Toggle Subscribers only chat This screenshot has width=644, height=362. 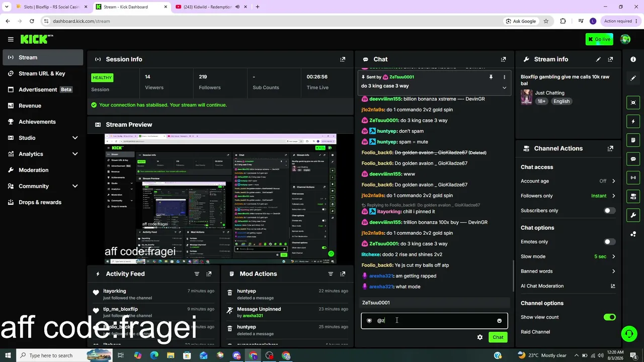(x=609, y=211)
